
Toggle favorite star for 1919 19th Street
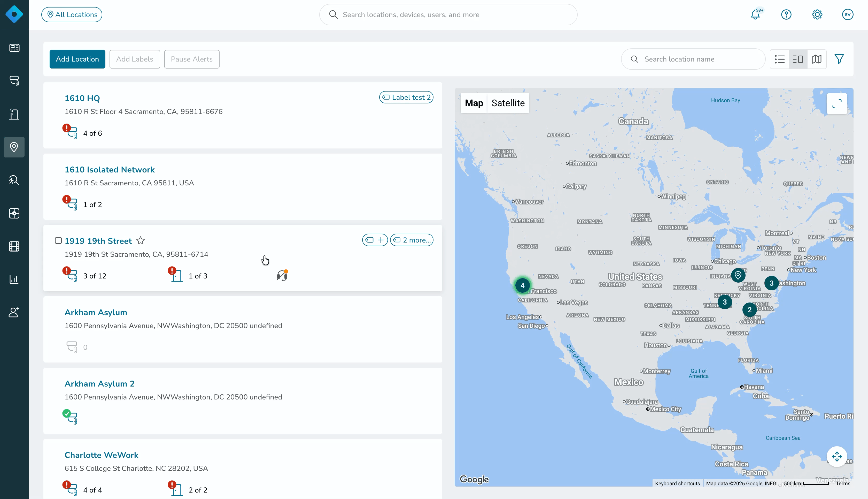point(140,241)
